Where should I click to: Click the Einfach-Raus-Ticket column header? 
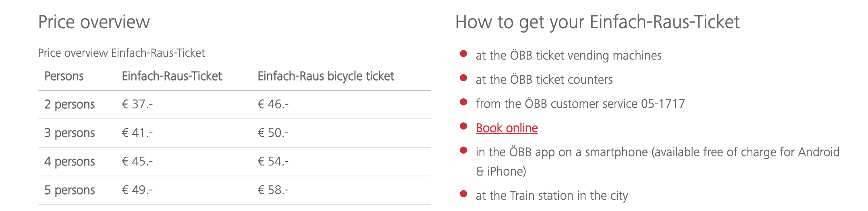point(172,76)
